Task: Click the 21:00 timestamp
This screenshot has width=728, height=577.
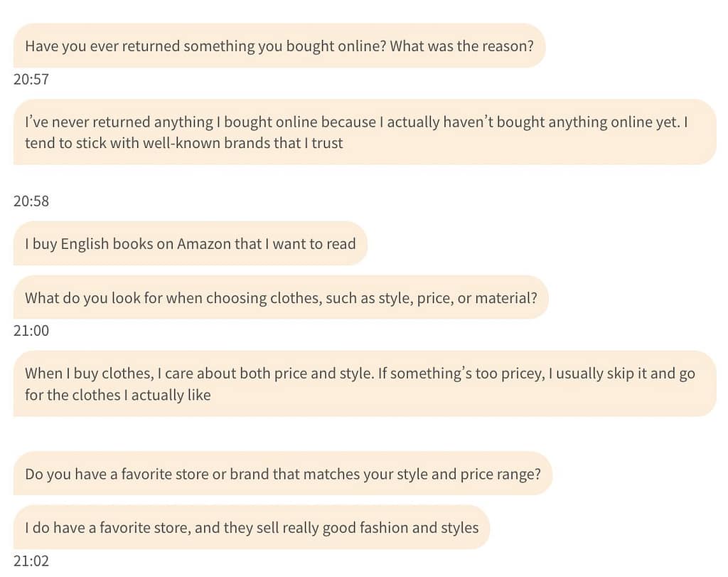Action: pos(31,330)
